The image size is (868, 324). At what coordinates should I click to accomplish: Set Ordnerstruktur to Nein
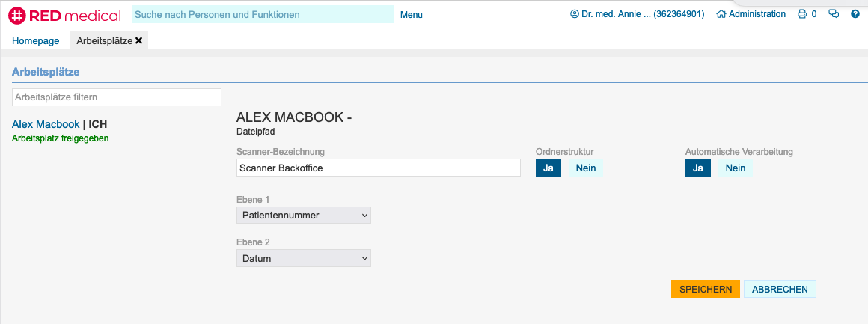click(585, 168)
